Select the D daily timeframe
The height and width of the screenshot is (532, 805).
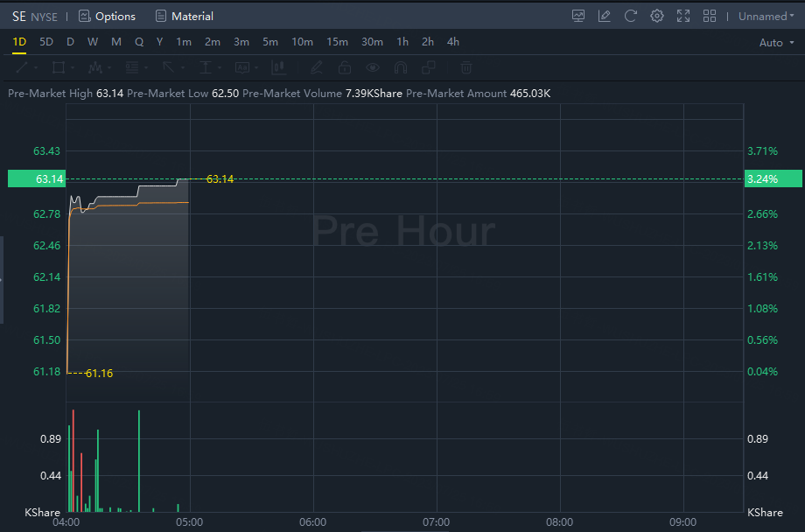(70, 42)
